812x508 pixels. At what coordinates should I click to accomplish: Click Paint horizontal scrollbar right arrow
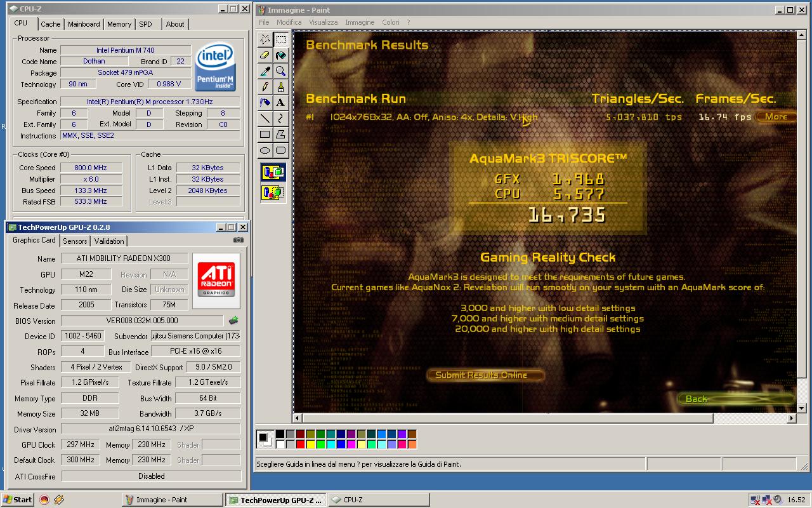[x=792, y=418]
